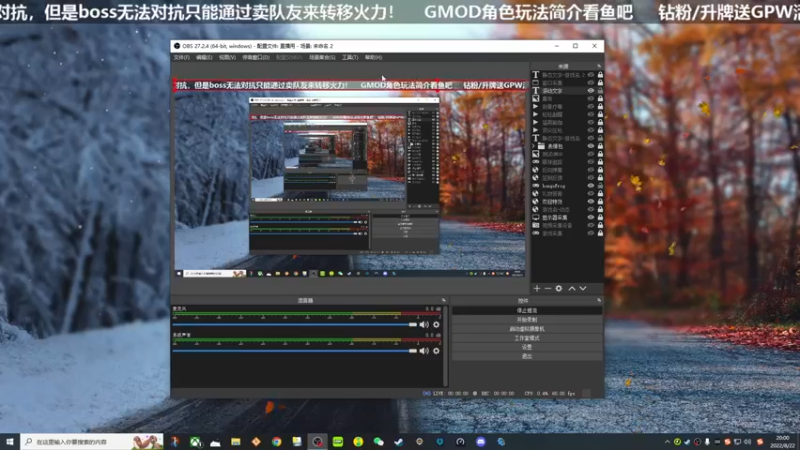Select the 滚动文字 source row
The image size is (800, 450).
pos(567,91)
